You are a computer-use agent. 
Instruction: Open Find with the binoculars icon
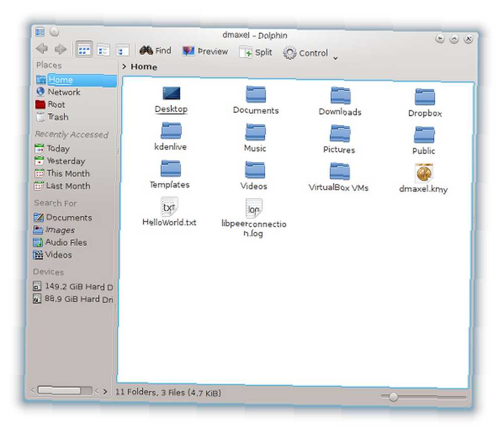(156, 50)
